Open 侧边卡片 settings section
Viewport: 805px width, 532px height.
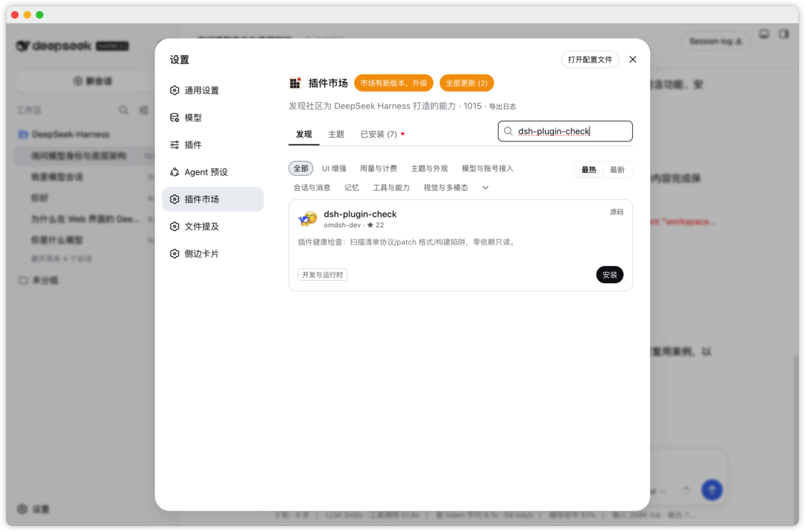pyautogui.click(x=212, y=253)
